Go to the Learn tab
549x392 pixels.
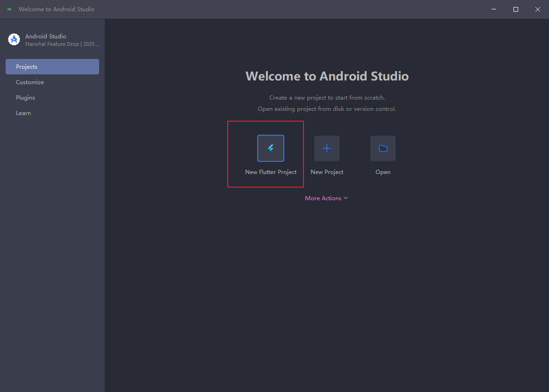tap(23, 113)
